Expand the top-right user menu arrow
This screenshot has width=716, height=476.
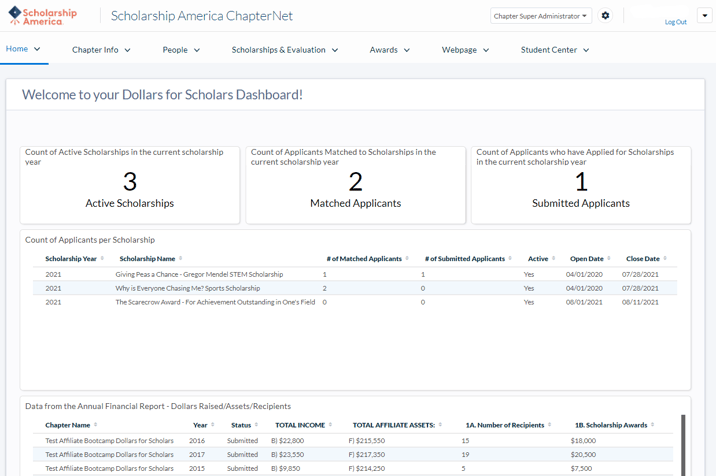click(704, 16)
